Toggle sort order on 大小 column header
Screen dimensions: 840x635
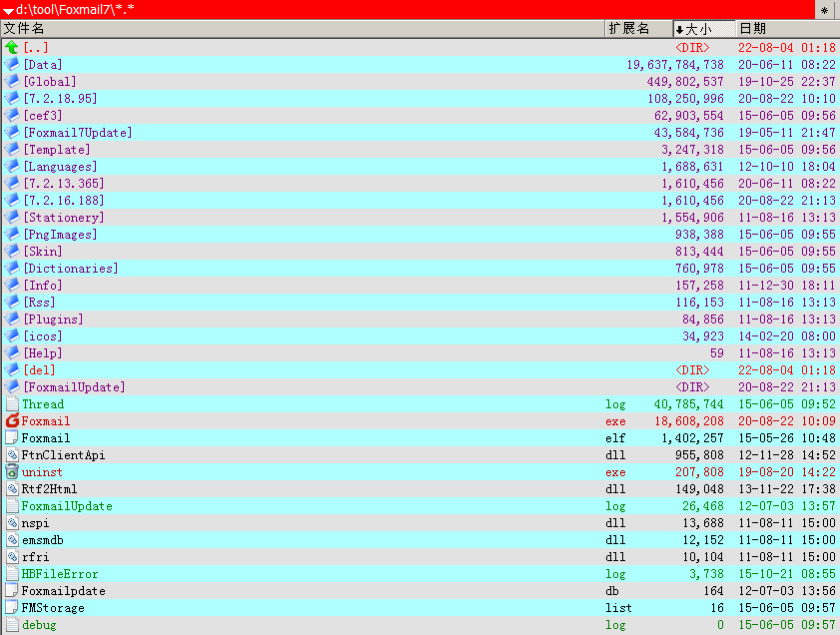(703, 29)
